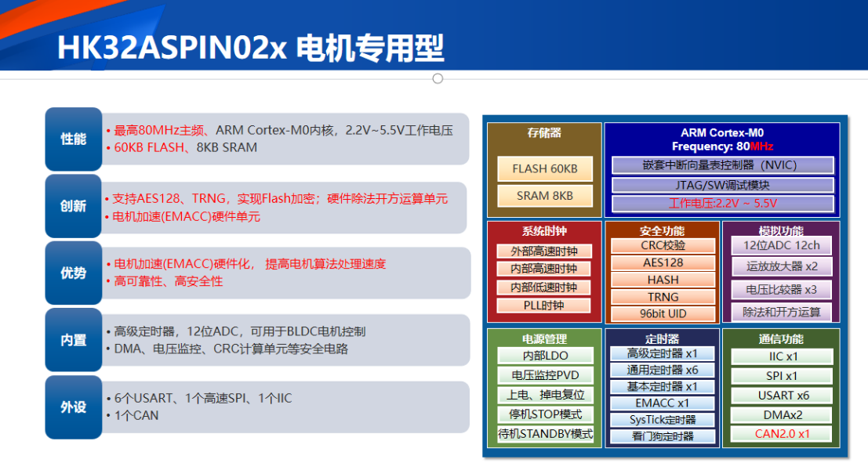Image resolution: width=868 pixels, height=470 pixels.
Task: Click the line 电机加速(EMACC)硬件化 提高电机算法处理速度
Action: tap(249, 264)
